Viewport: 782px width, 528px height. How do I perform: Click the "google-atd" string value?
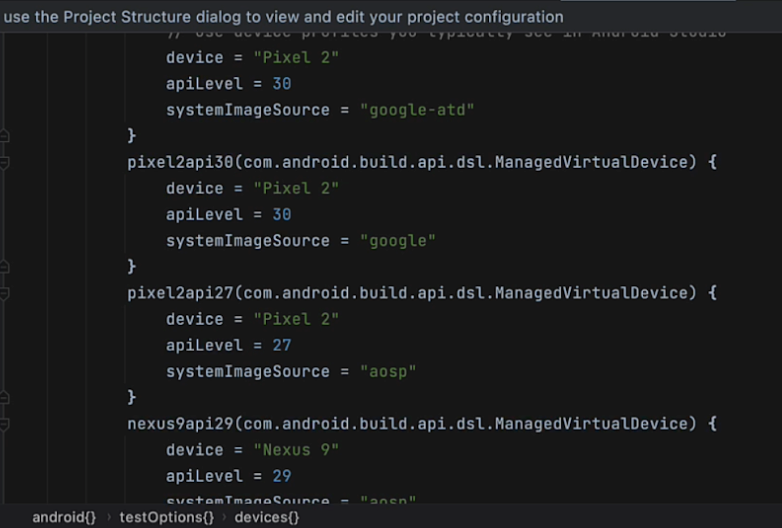pyautogui.click(x=417, y=110)
